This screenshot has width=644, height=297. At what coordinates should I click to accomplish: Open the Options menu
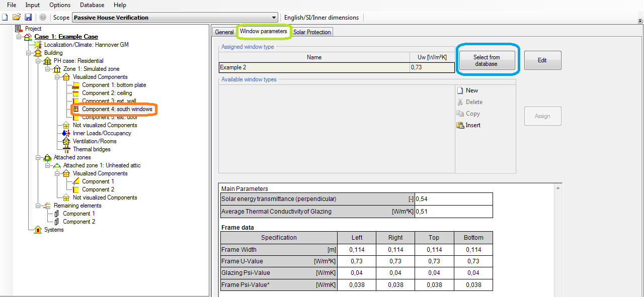tap(60, 5)
